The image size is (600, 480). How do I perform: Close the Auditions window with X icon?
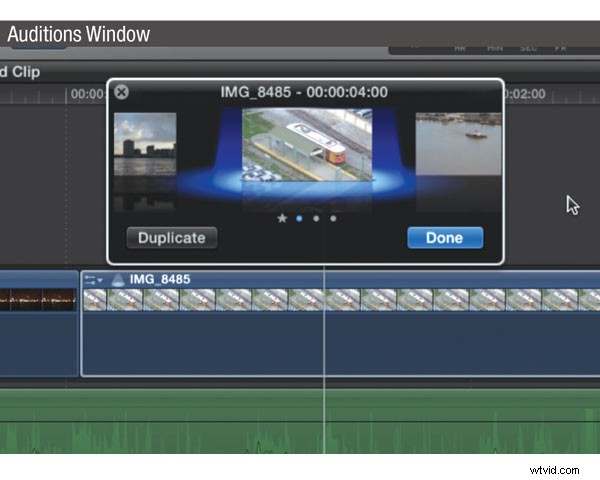(122, 92)
